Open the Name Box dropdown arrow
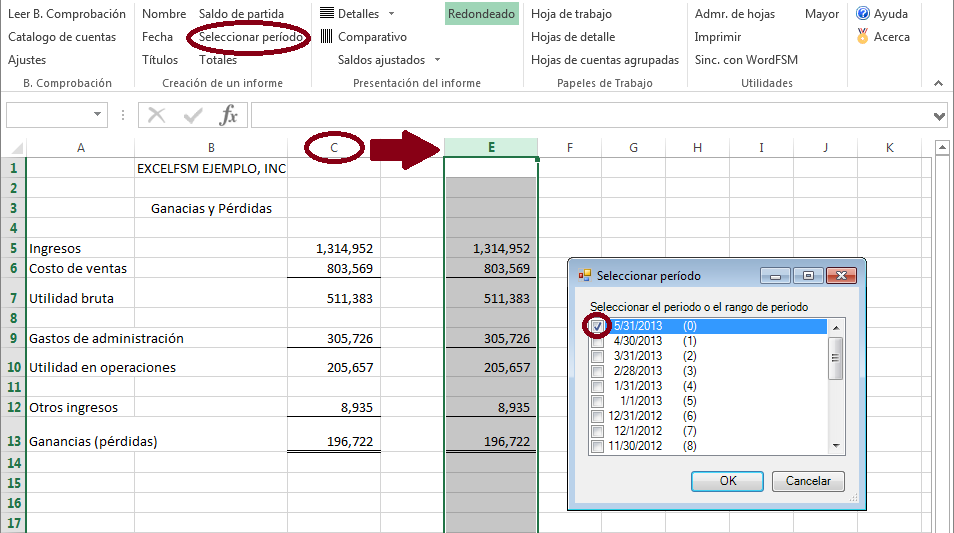Image resolution: width=954 pixels, height=533 pixels. click(97, 114)
